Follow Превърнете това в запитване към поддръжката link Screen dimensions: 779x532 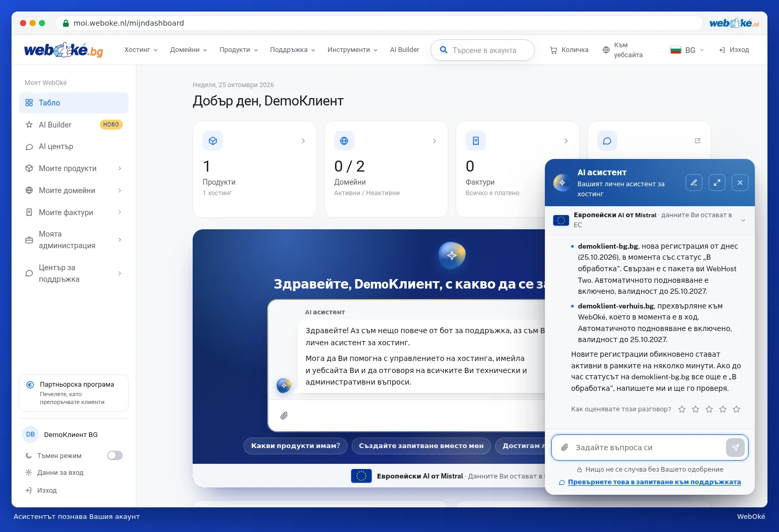coord(654,482)
